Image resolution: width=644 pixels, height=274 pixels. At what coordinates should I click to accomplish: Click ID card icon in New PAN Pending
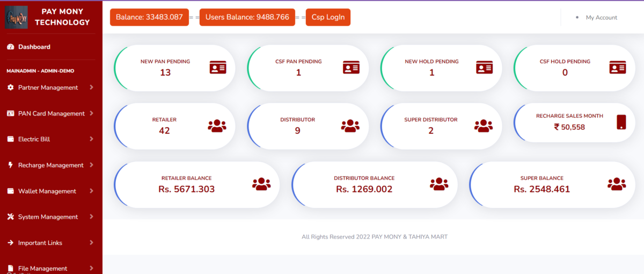pos(218,68)
